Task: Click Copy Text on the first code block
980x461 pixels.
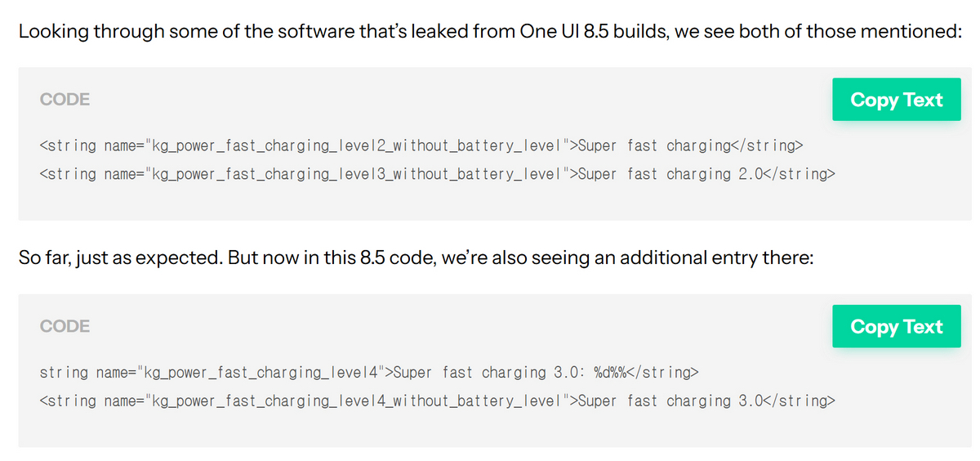Action: tap(896, 100)
